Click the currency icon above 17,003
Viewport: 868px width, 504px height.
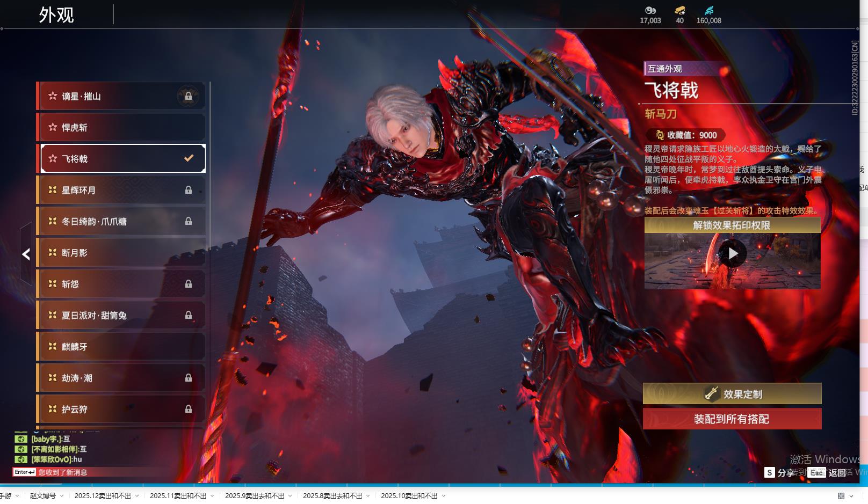650,10
